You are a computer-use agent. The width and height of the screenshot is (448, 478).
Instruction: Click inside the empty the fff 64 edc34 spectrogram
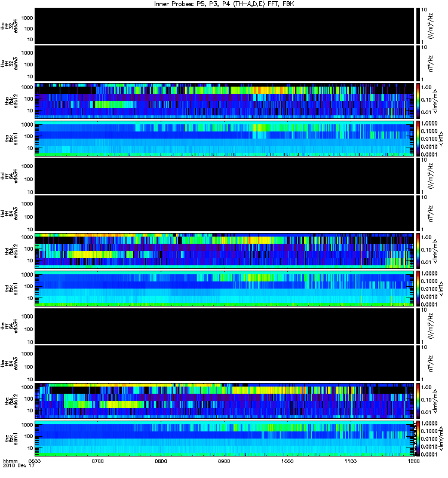[x=225, y=326]
